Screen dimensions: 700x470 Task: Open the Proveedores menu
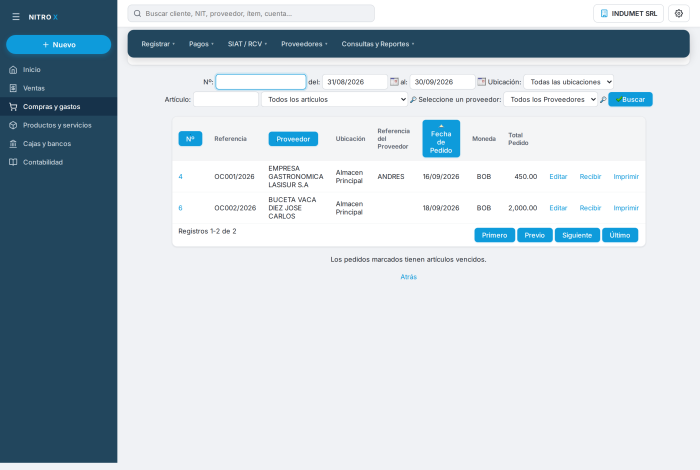(x=304, y=44)
